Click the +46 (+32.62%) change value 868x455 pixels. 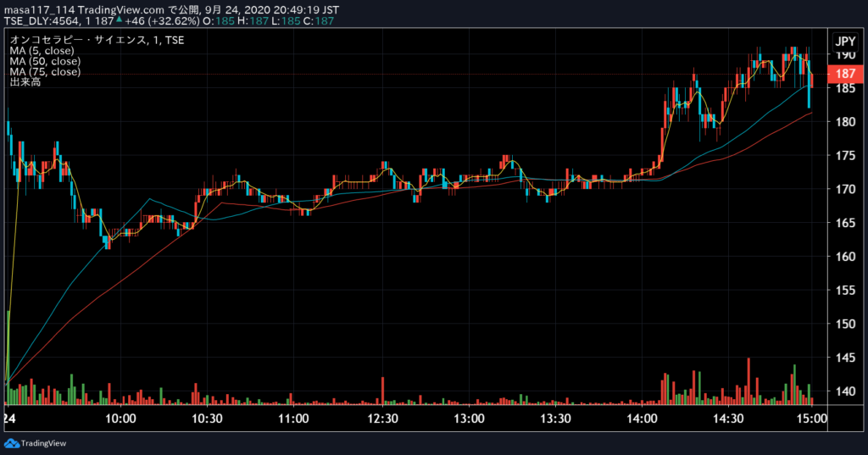pyautogui.click(x=162, y=21)
